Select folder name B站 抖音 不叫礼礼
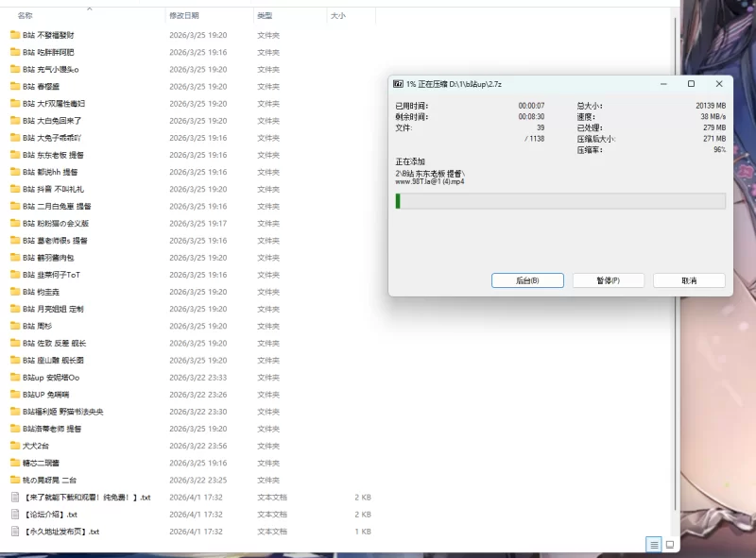This screenshot has height=558, width=756. coord(53,189)
